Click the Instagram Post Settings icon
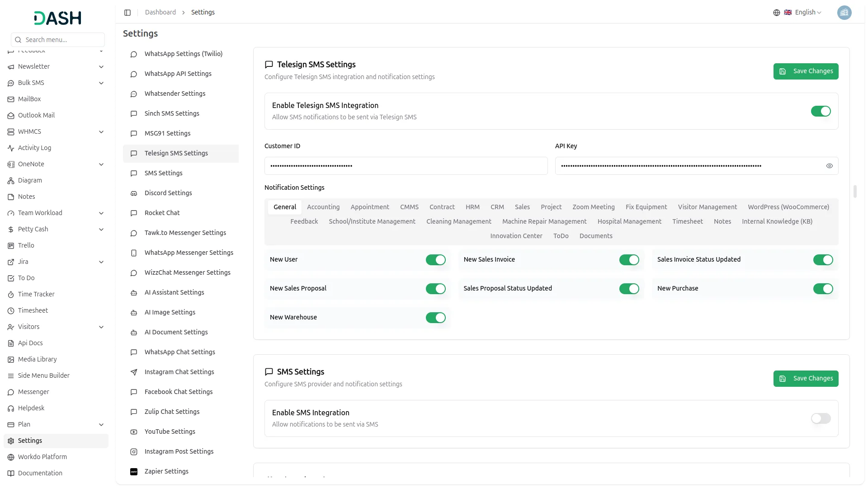This screenshot has height=488, width=868. (134, 452)
